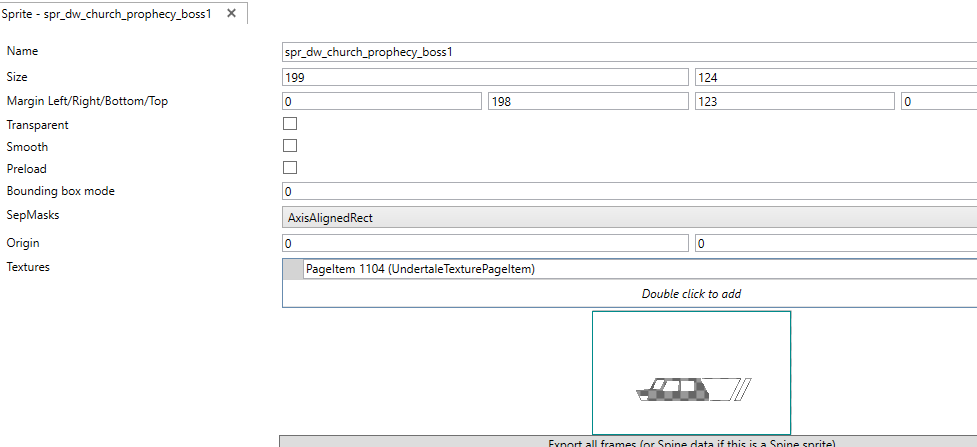Click the Margin Bottom field showing 123
Image resolution: width=977 pixels, height=447 pixels.
pos(794,101)
